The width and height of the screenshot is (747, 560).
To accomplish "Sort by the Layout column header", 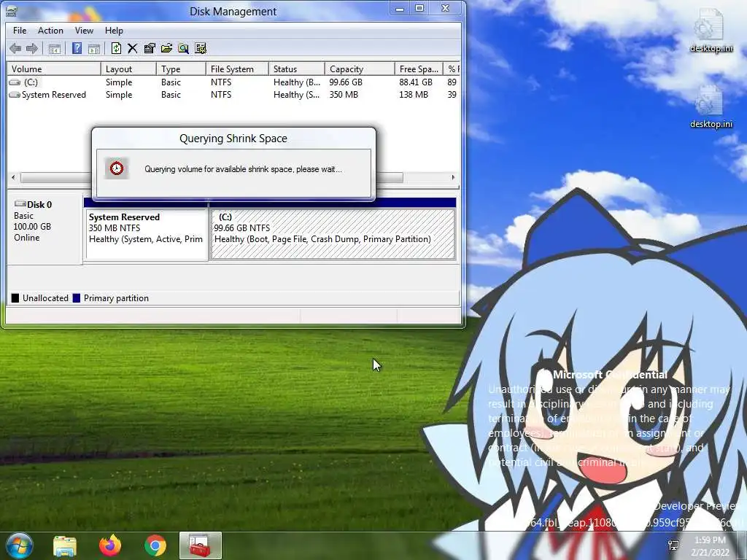I will click(128, 69).
